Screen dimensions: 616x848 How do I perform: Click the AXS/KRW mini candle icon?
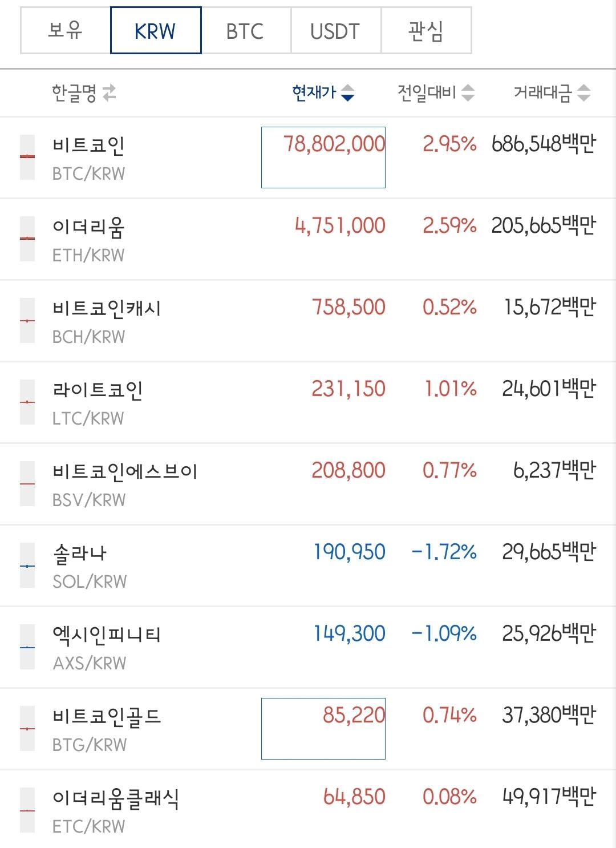pyautogui.click(x=27, y=647)
